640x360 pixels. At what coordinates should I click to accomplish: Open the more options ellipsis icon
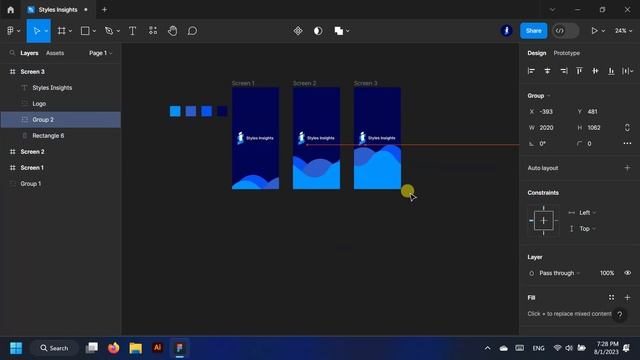(x=627, y=144)
